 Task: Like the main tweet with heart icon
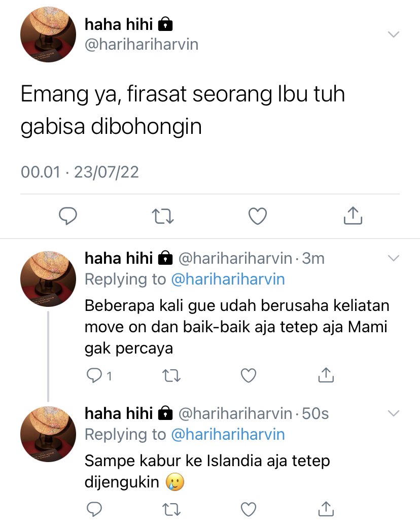tap(258, 216)
